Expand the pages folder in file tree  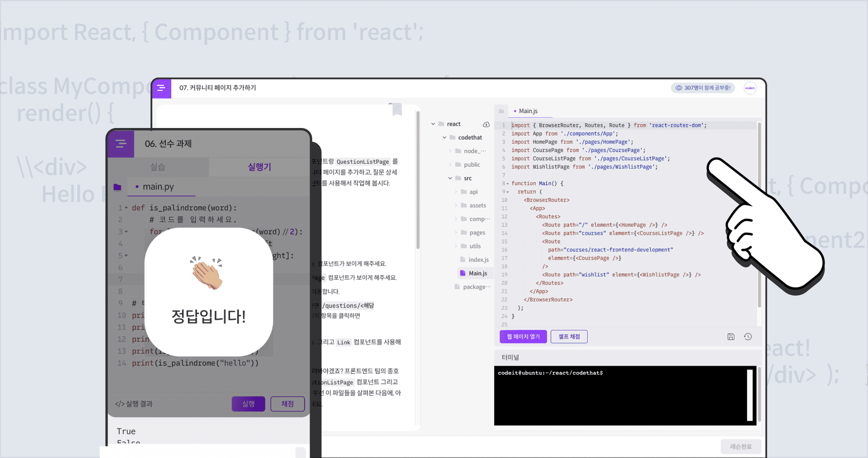click(x=456, y=233)
